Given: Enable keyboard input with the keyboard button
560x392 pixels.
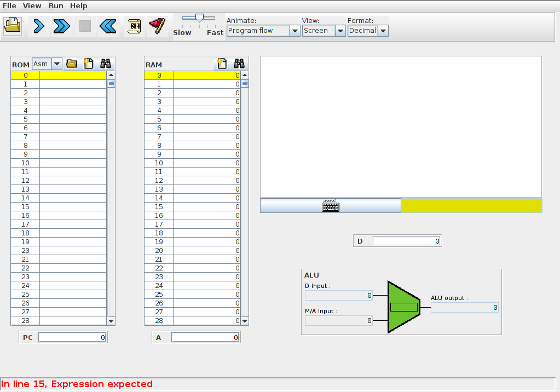Looking at the screenshot, I should [331, 206].
